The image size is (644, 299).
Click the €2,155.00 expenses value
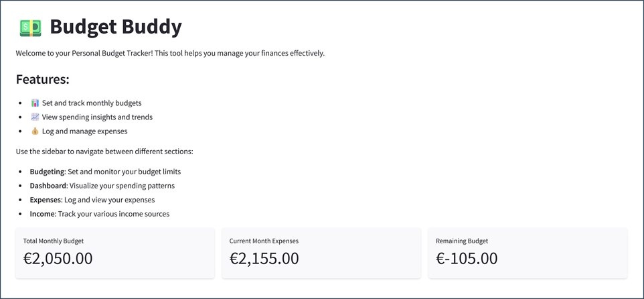click(x=264, y=259)
